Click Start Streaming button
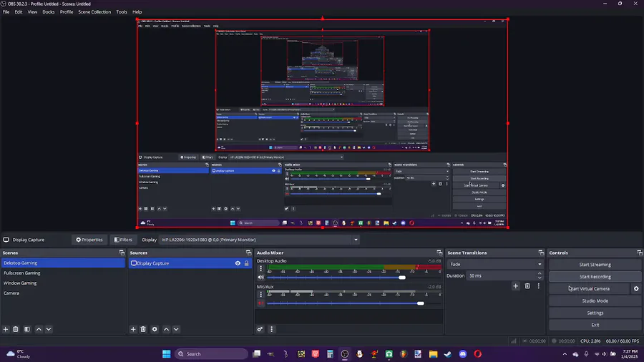The image size is (644, 362). tap(595, 265)
